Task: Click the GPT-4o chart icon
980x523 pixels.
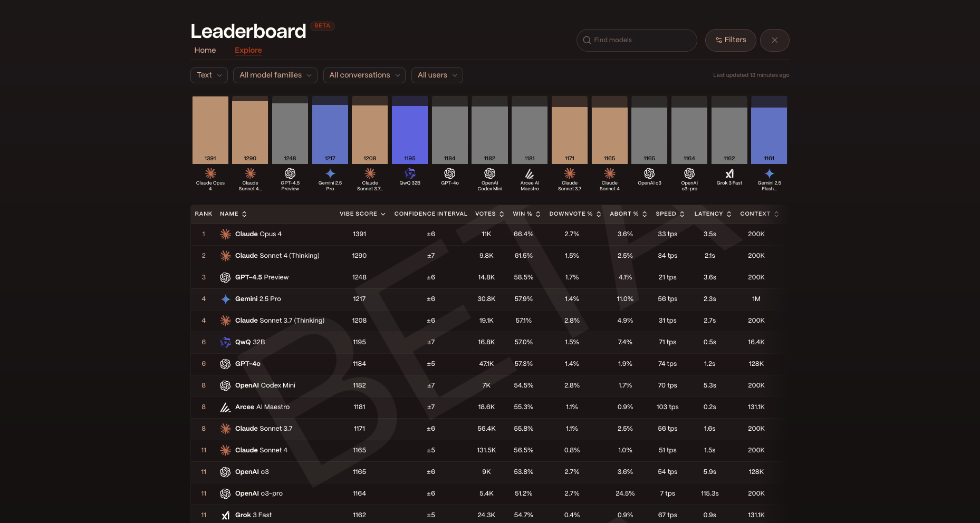Action: 450,173
